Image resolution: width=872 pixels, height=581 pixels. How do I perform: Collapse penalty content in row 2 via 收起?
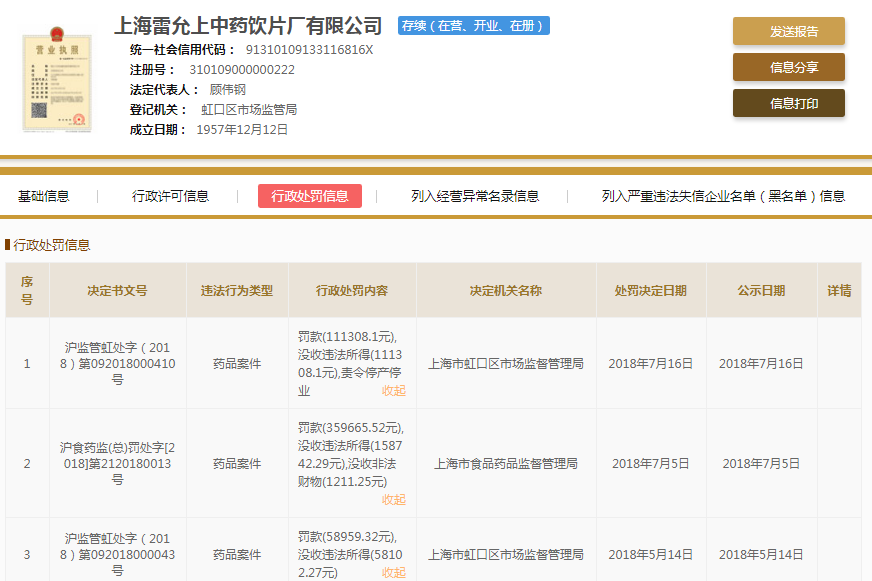pos(394,500)
